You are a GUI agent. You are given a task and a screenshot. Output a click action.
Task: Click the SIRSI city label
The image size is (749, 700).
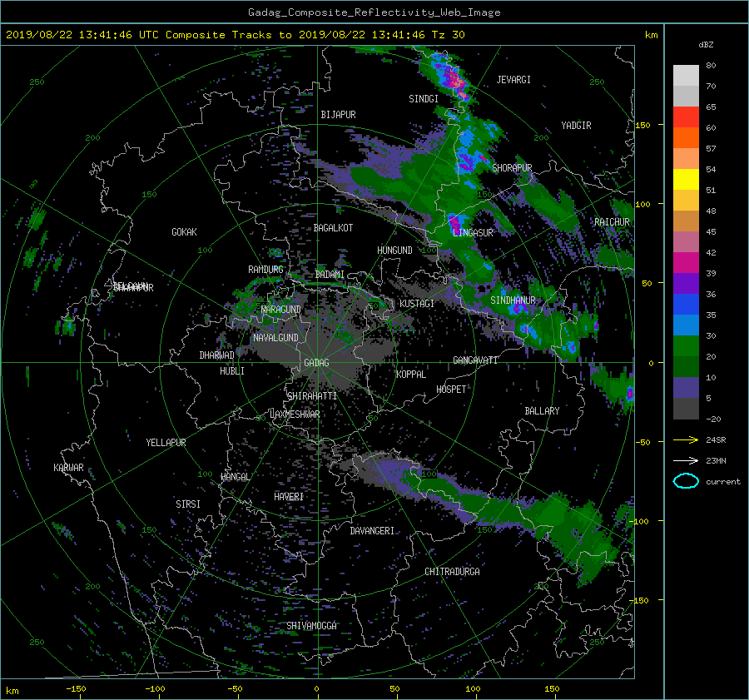pyautogui.click(x=188, y=504)
